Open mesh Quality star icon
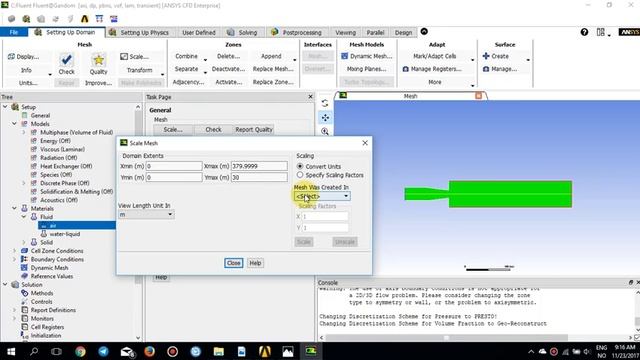Image resolution: width=640 pixels, height=360 pixels. [98, 60]
